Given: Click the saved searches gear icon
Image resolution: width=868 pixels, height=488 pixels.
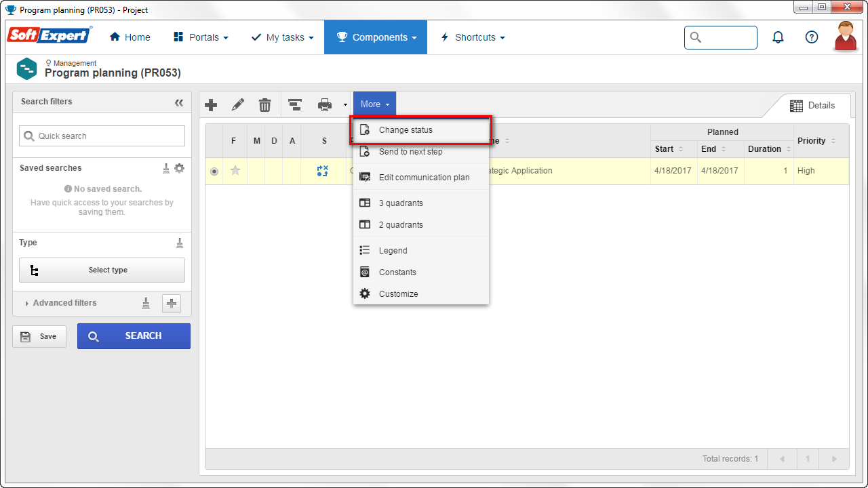Looking at the screenshot, I should [179, 168].
